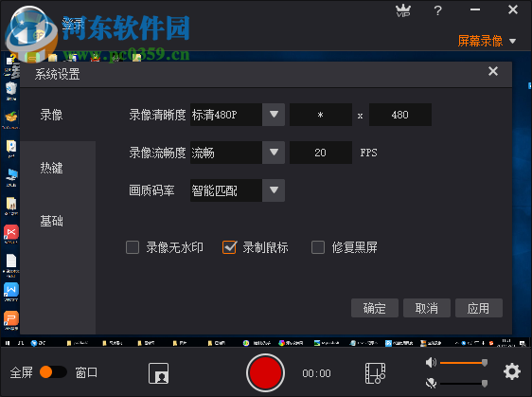Click the 标清480P combo box value
Screen dimensions: 532x397
point(226,115)
